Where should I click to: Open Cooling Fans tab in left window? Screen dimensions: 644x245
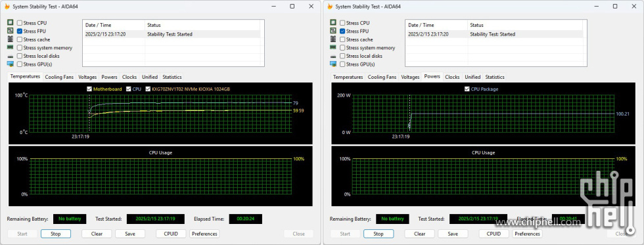point(59,77)
